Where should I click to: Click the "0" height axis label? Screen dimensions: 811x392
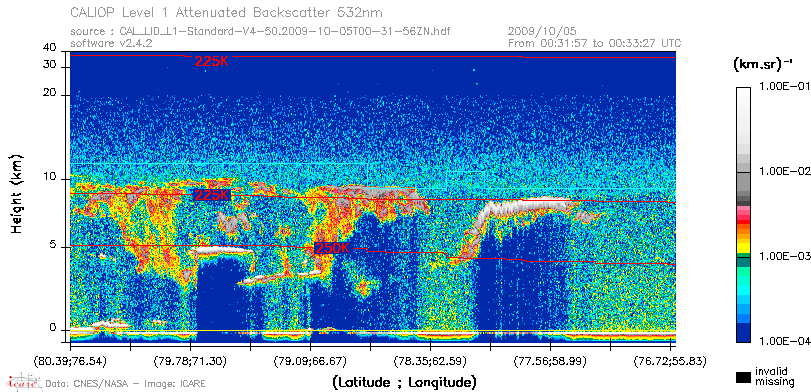tap(53, 328)
